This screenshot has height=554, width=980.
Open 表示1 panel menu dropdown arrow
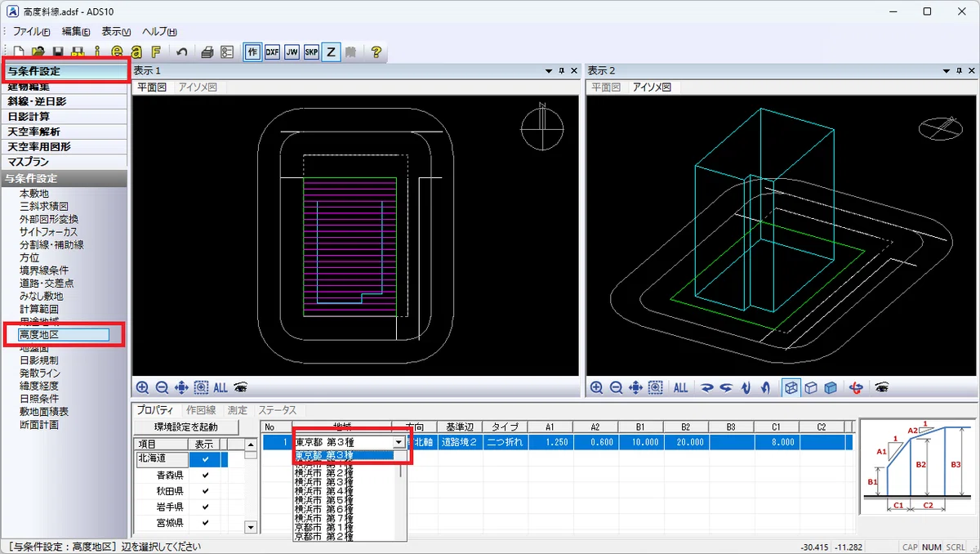click(549, 71)
